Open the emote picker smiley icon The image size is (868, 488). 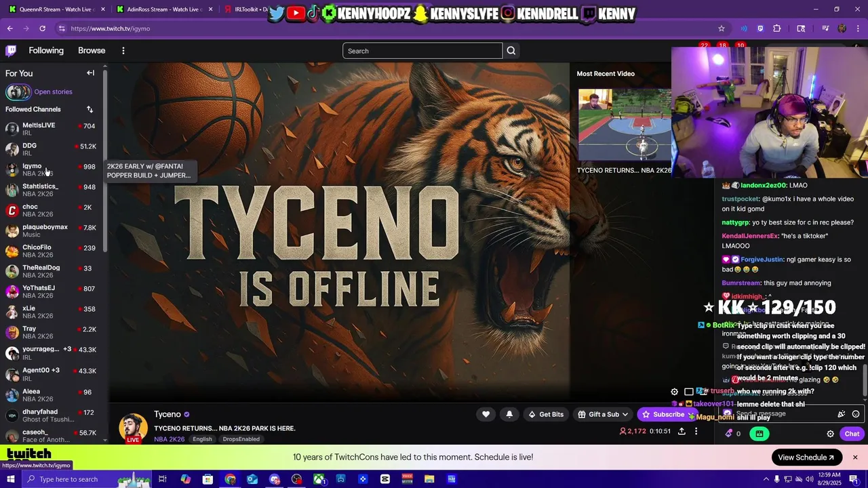856,414
